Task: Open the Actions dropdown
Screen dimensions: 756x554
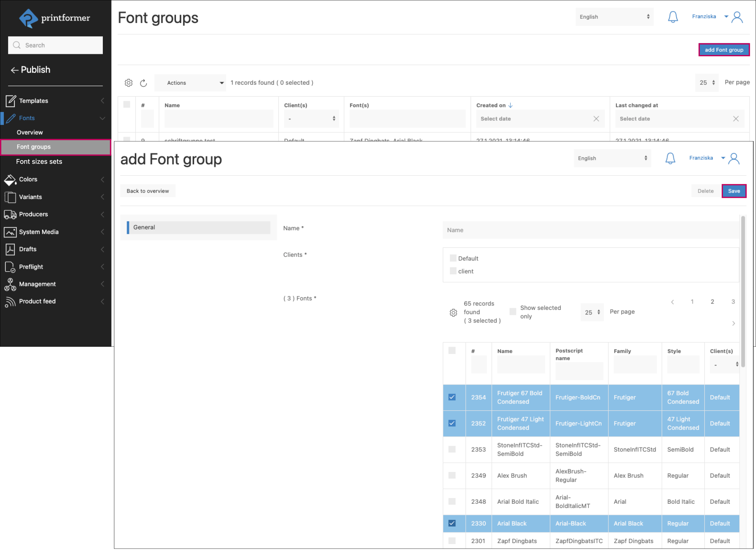Action: click(x=190, y=83)
